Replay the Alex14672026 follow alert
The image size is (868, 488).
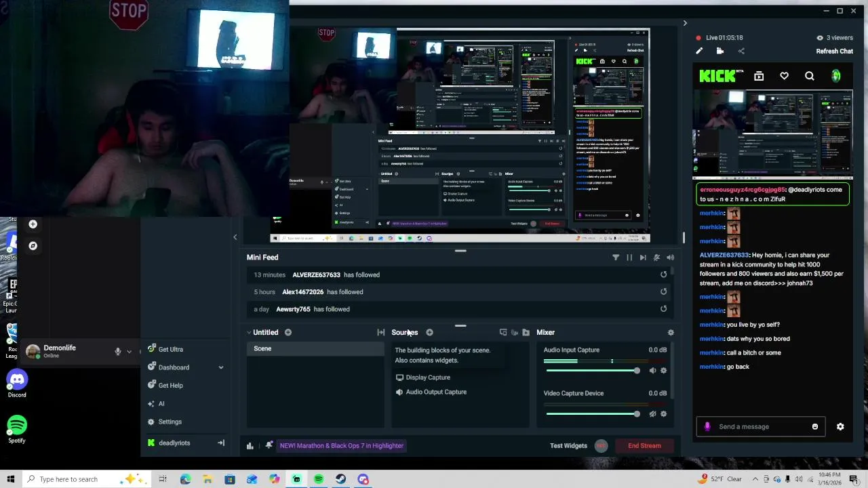coord(663,291)
